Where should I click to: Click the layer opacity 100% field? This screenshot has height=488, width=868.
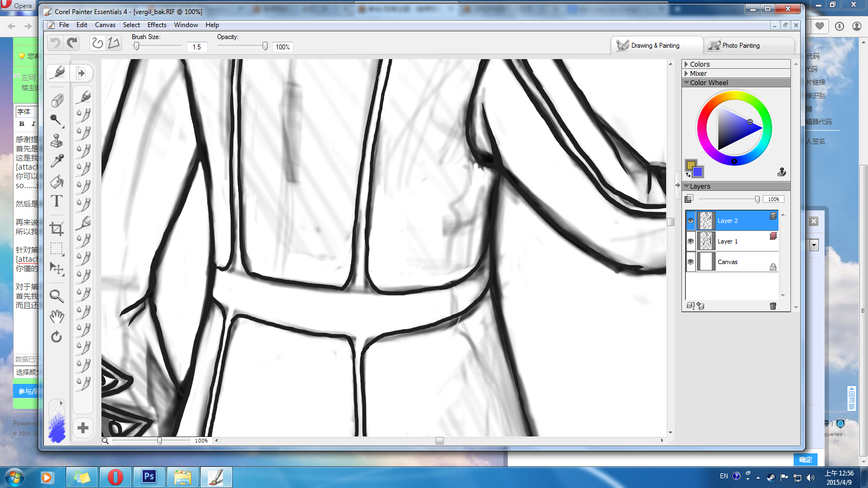click(774, 199)
